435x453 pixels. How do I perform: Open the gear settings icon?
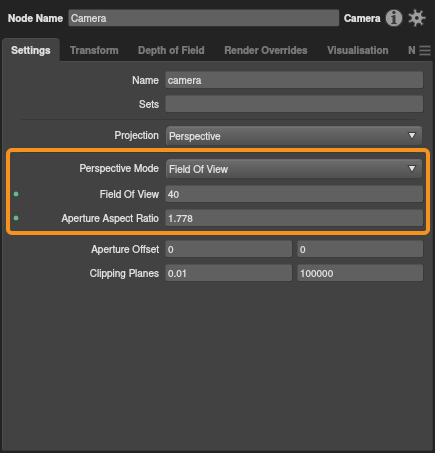pyautogui.click(x=417, y=18)
